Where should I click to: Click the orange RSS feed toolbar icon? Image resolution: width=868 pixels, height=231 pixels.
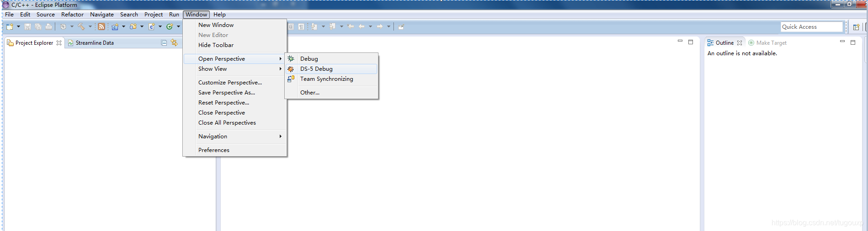tap(101, 26)
